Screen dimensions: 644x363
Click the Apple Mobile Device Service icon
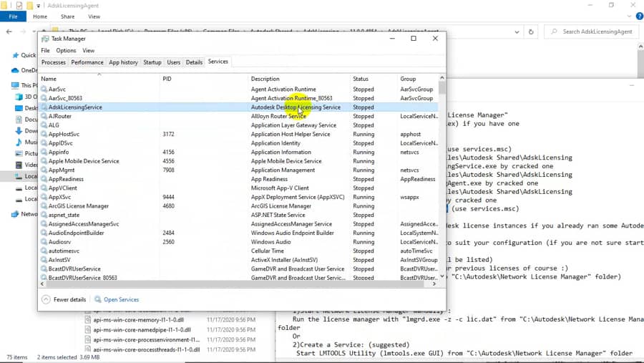[44, 161]
